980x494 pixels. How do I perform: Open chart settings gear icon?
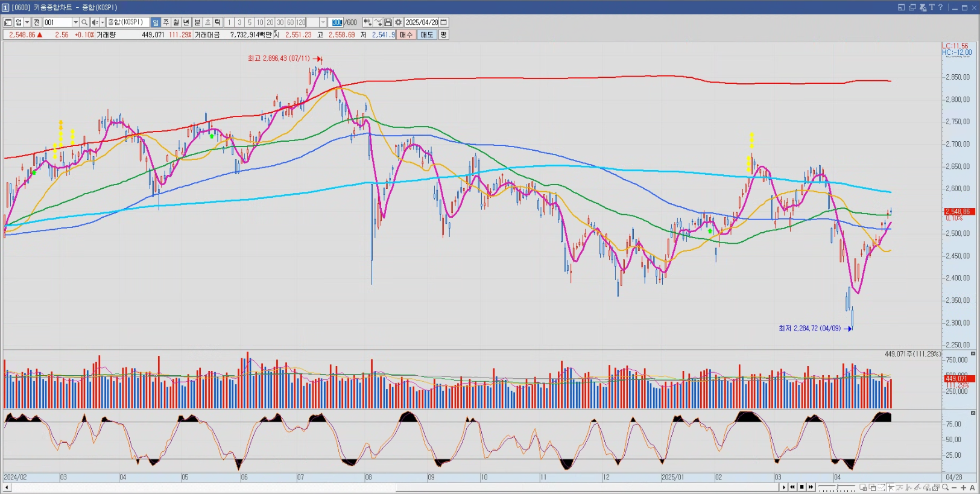click(x=398, y=22)
